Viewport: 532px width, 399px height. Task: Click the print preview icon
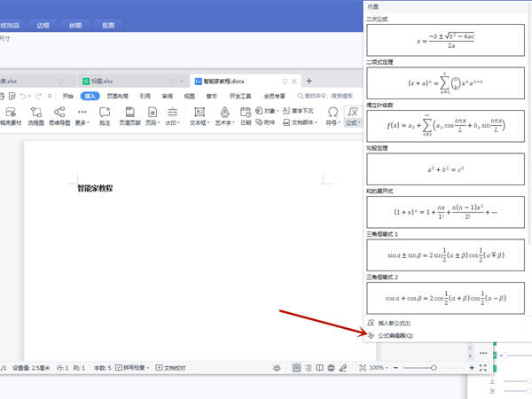[12, 97]
